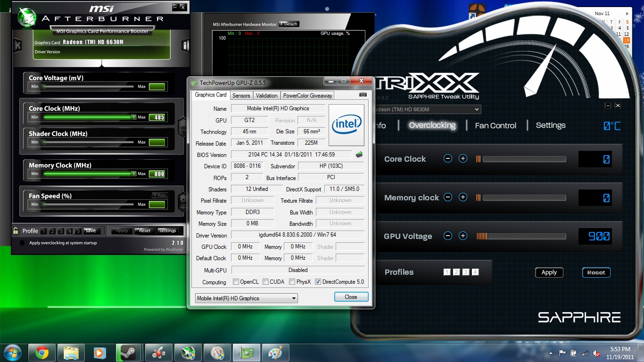Open Windows Explorer from the taskbar
Screen dimensions: 644x362
[71, 353]
